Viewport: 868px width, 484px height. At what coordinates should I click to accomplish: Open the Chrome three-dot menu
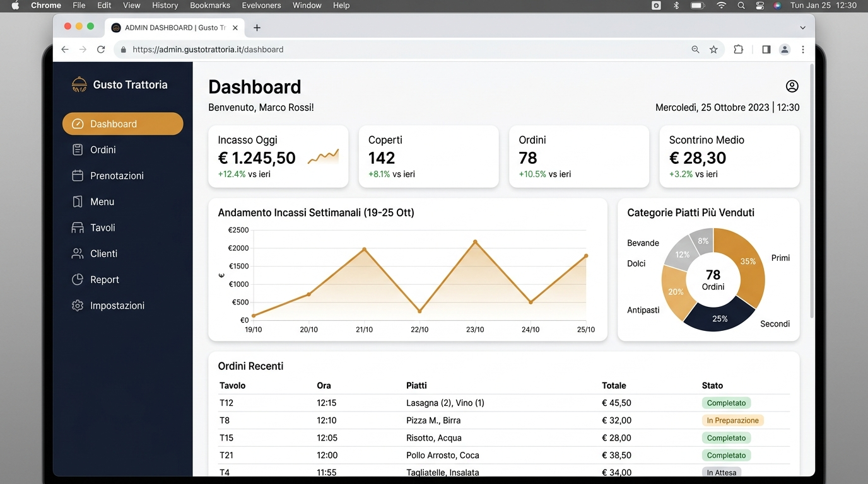pyautogui.click(x=803, y=49)
